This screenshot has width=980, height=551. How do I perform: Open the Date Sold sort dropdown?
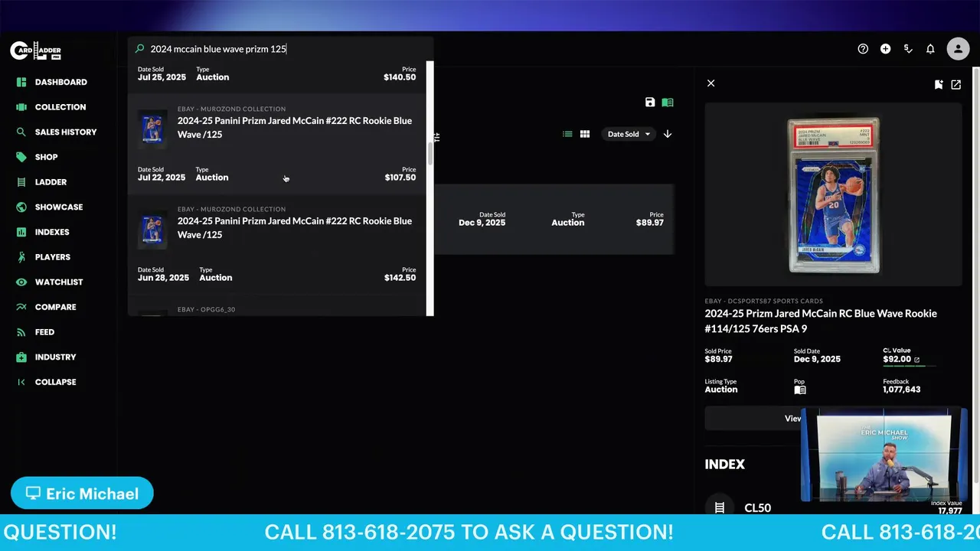tap(629, 134)
